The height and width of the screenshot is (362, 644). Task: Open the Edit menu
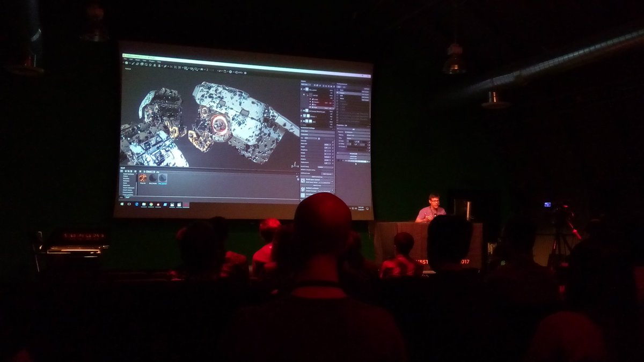(131, 59)
